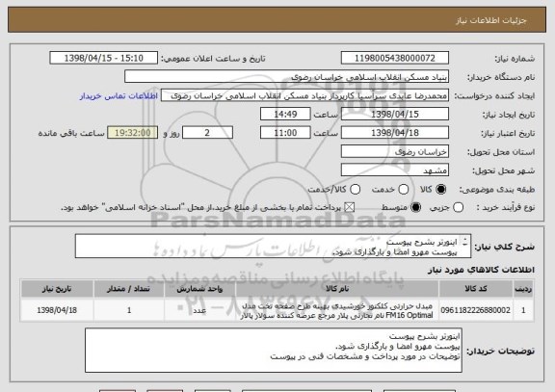Click the need date cell 1398/04/18
This screenshot has height=392, width=555.
pyautogui.click(x=57, y=310)
